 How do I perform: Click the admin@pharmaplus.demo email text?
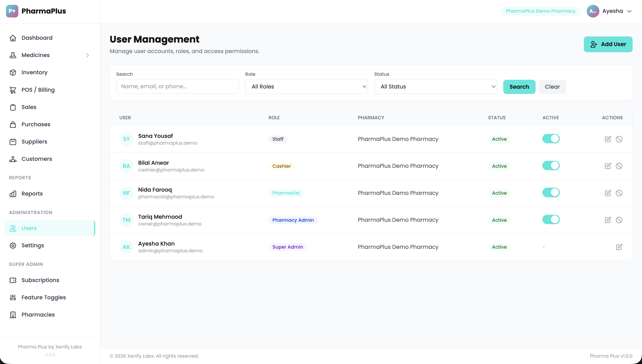(170, 251)
